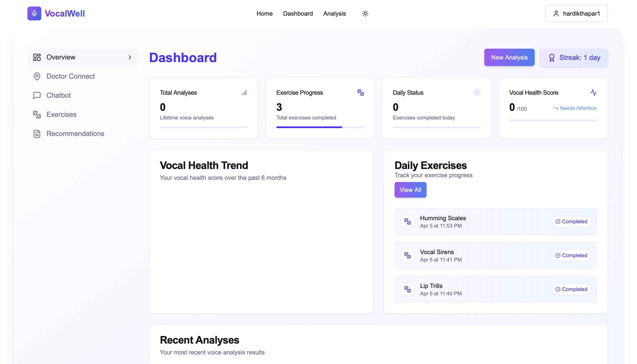This screenshot has height=364, width=637.
Task: Click the Total Analyses bar chart icon
Action: point(244,93)
